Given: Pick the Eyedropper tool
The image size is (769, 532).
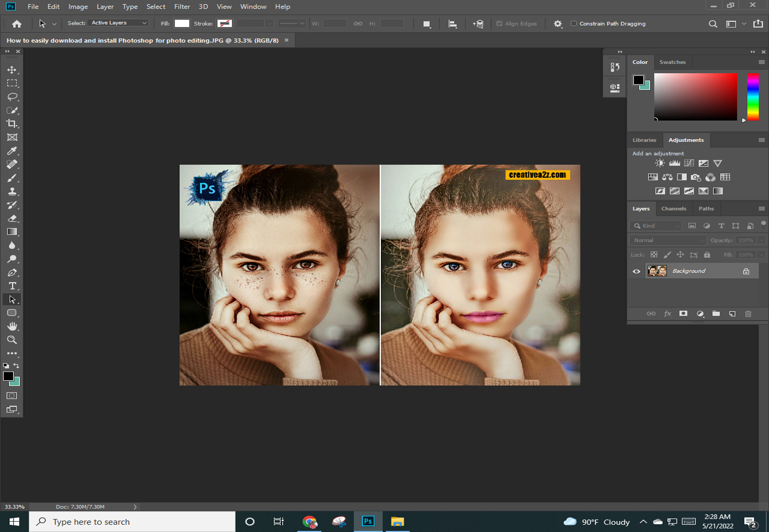Looking at the screenshot, I should point(12,151).
